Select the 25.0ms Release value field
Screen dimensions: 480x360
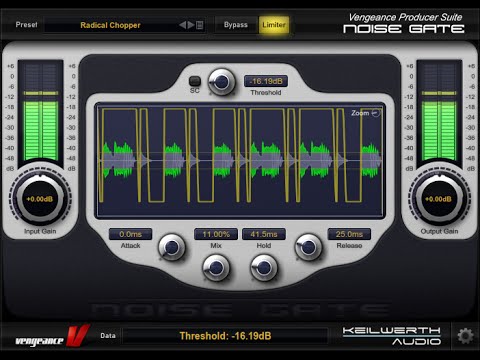pyautogui.click(x=349, y=234)
